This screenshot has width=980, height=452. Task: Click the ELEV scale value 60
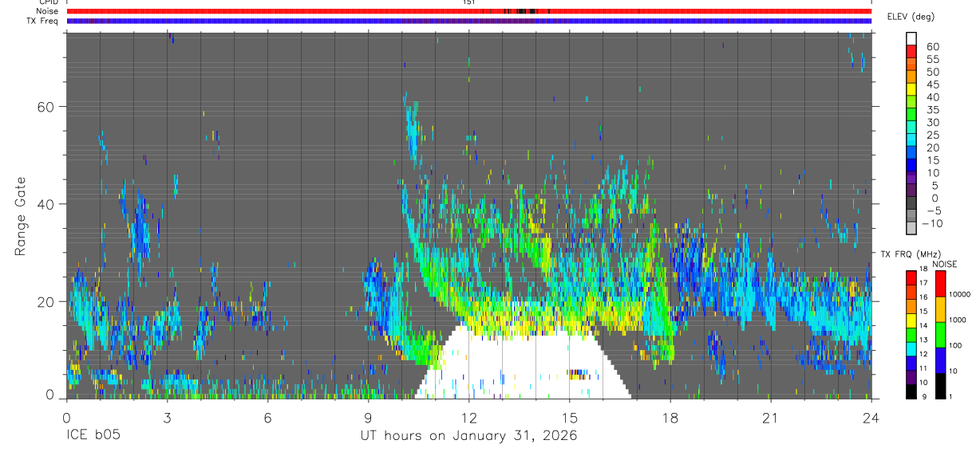pyautogui.click(x=932, y=46)
